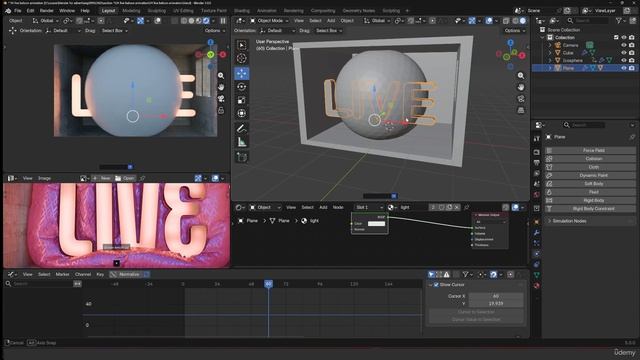This screenshot has width=640, height=360.
Task: Open the Slot 1 material slot dropdown
Action: tap(369, 207)
